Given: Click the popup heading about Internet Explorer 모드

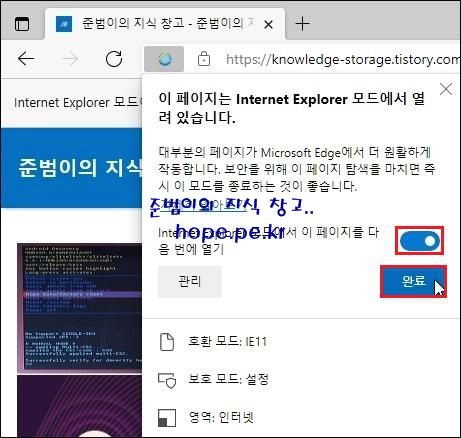Looking at the screenshot, I should click(292, 108).
